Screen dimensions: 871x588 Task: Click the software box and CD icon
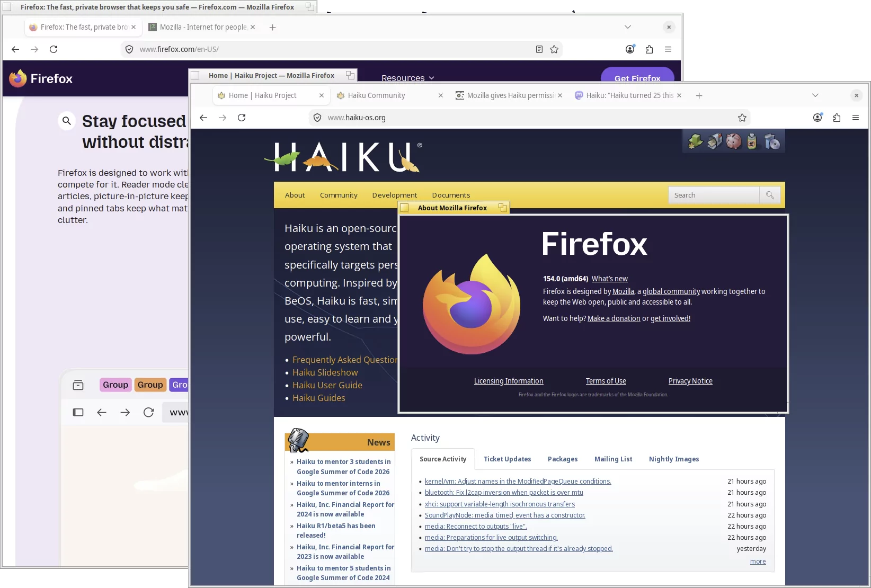772,141
